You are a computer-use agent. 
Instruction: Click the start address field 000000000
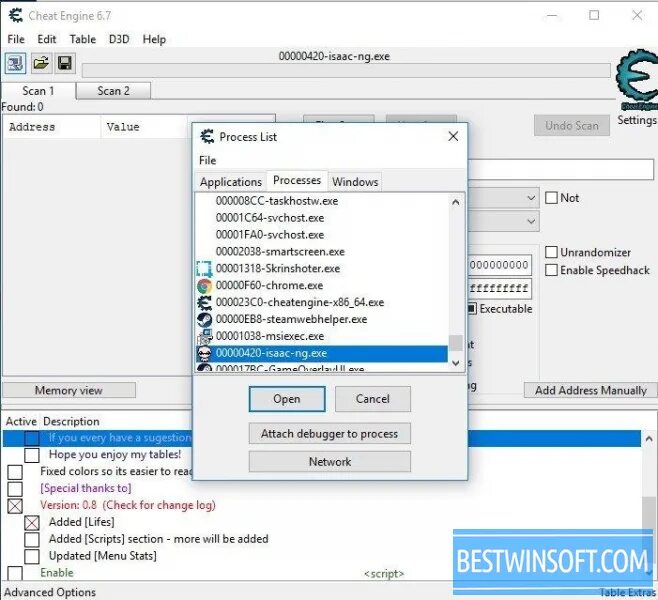499,265
